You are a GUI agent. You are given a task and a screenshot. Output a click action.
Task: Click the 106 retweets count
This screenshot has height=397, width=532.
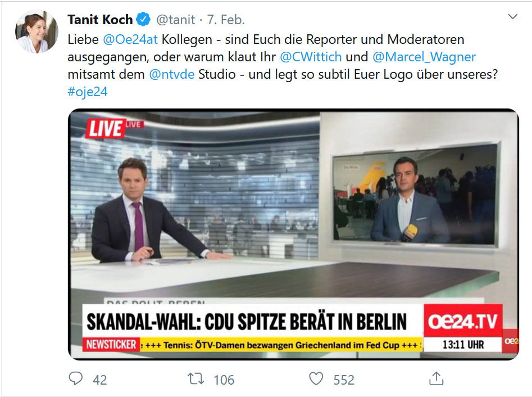224,380
